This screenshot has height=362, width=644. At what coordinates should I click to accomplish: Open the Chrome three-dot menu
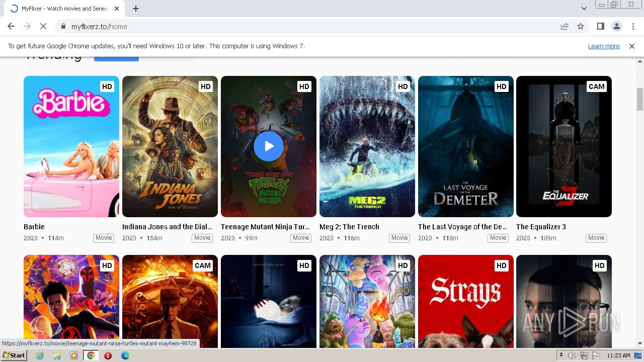tap(633, 26)
